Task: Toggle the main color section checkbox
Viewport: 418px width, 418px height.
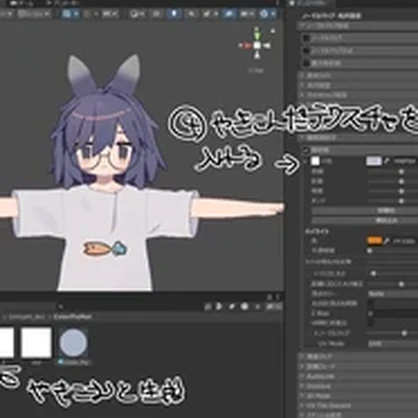Action: pos(307,150)
